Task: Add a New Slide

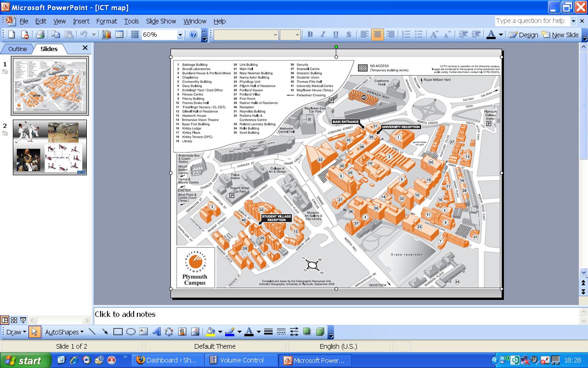Action: [x=560, y=34]
